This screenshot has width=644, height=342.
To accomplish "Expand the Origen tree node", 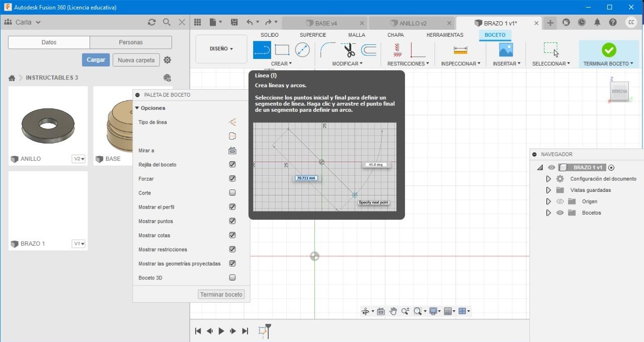I will tap(548, 201).
